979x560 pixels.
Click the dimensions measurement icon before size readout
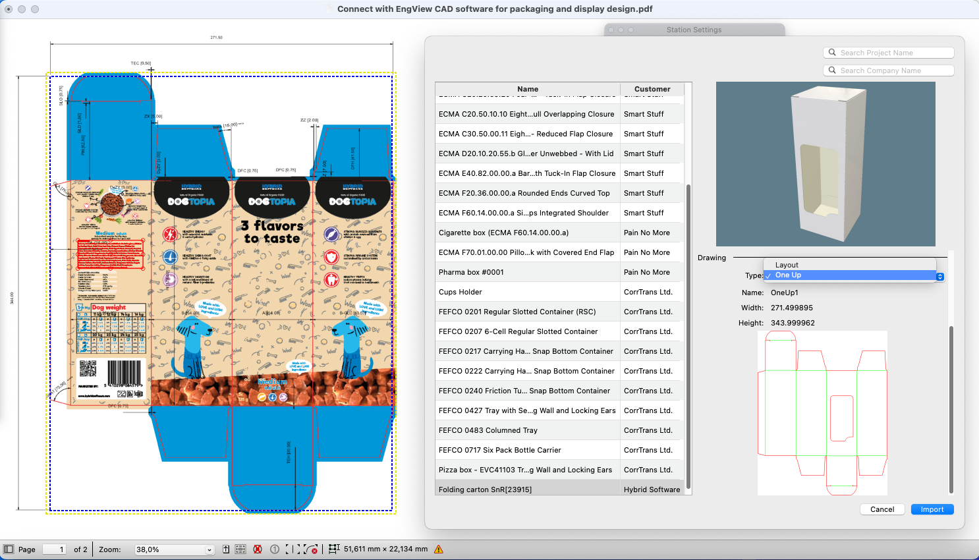pos(334,549)
